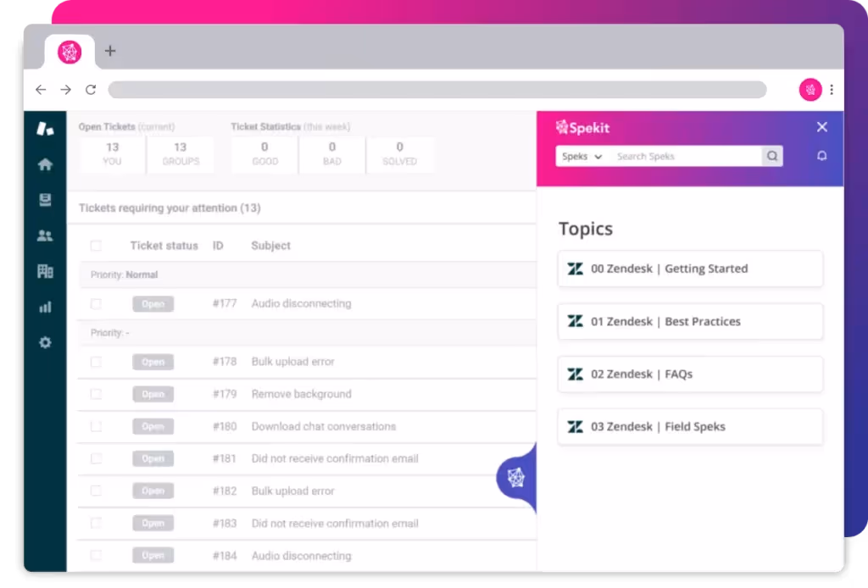Open the Admin gear icon in sidebar

pos(45,342)
